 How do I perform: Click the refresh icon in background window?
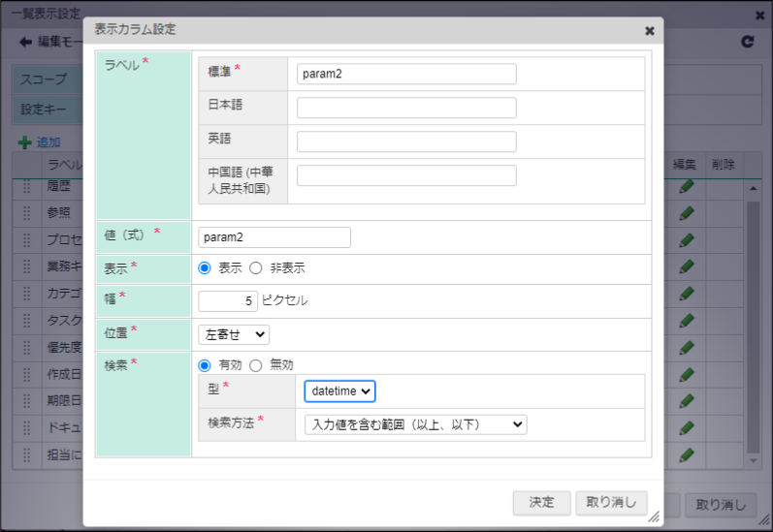click(748, 42)
